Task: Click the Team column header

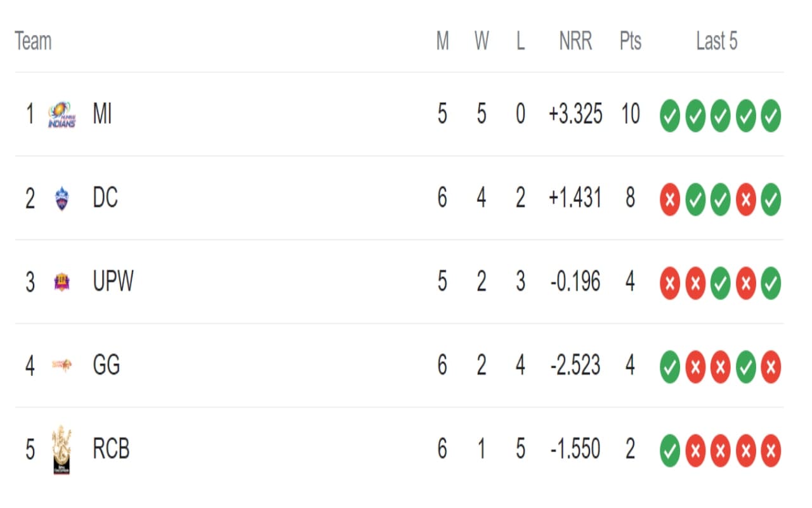Action: (x=33, y=42)
